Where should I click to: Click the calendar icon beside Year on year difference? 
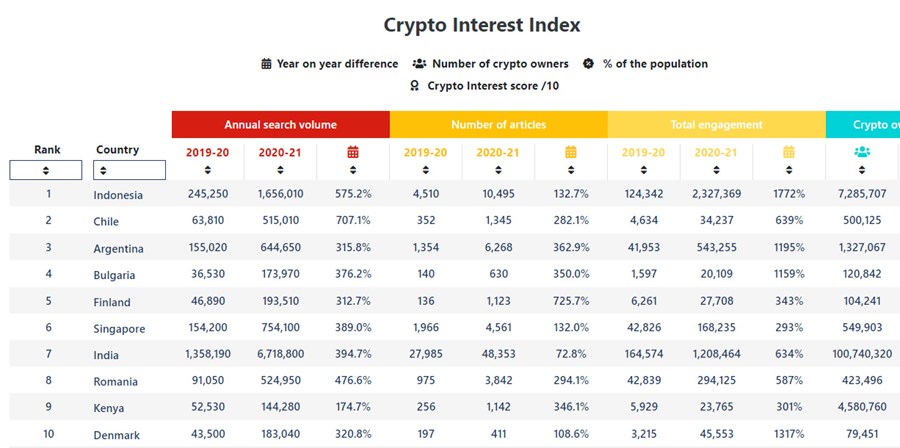(x=266, y=64)
